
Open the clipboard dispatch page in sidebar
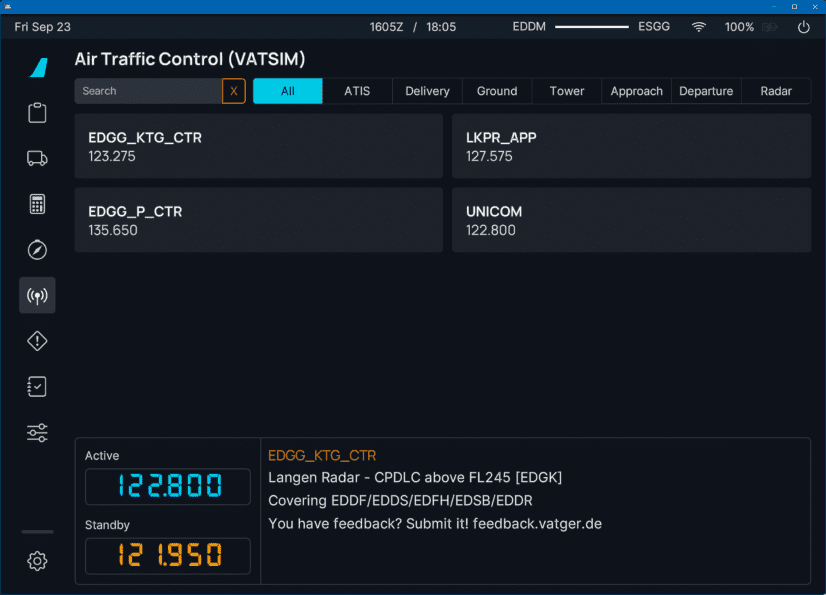(x=37, y=113)
